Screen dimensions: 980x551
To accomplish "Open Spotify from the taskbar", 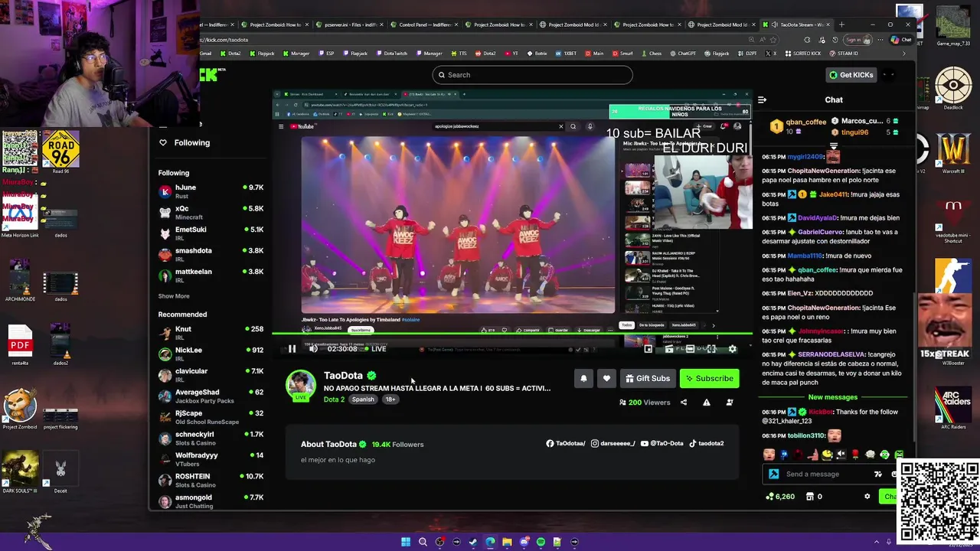I will click(x=541, y=542).
